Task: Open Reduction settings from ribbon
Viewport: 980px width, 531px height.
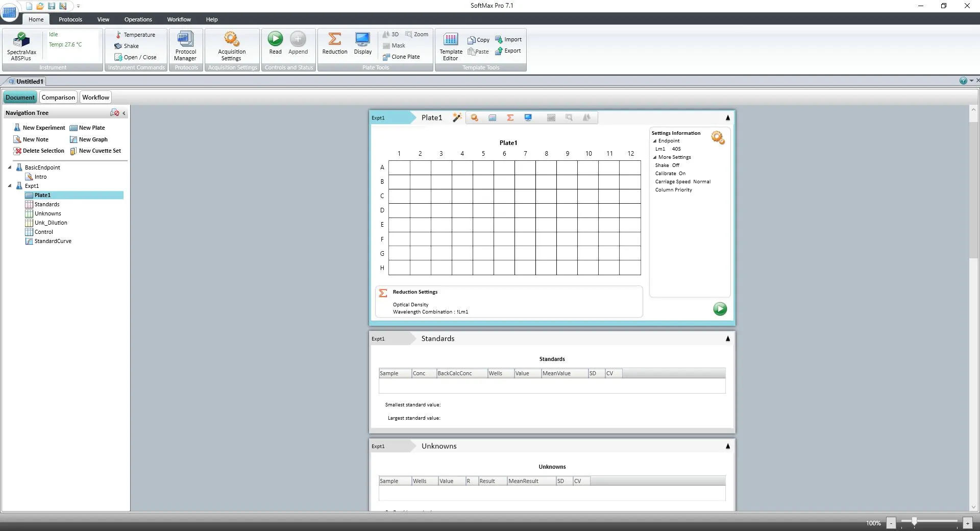Action: coord(335,43)
